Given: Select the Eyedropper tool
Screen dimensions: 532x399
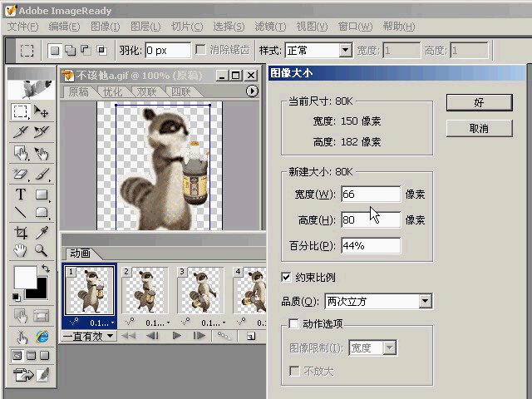Looking at the screenshot, I should click(x=42, y=233).
